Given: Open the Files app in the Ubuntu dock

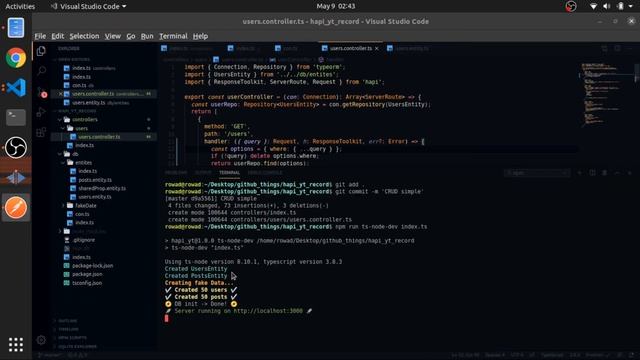Looking at the screenshot, I should click(x=16, y=28).
